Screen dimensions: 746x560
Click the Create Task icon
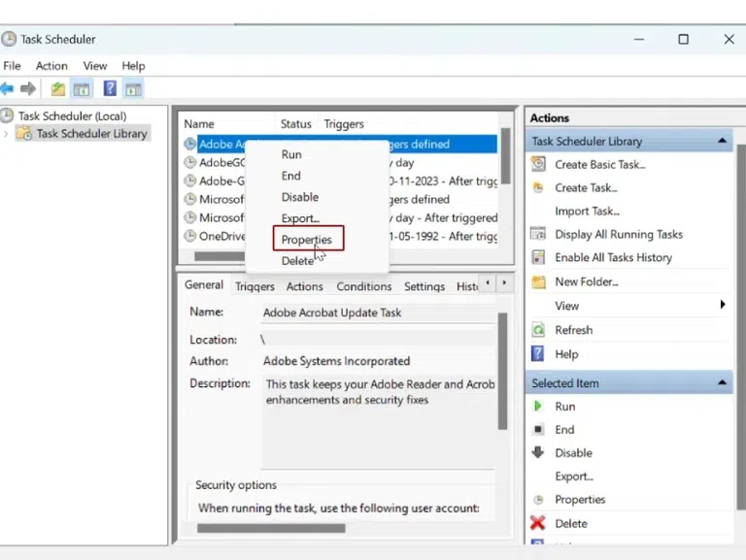[x=538, y=187]
